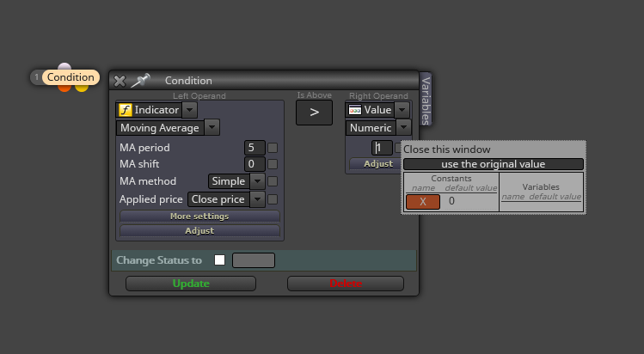Click the numeric value input field in Right Operand
This screenshot has height=354, width=644.
[x=382, y=148]
